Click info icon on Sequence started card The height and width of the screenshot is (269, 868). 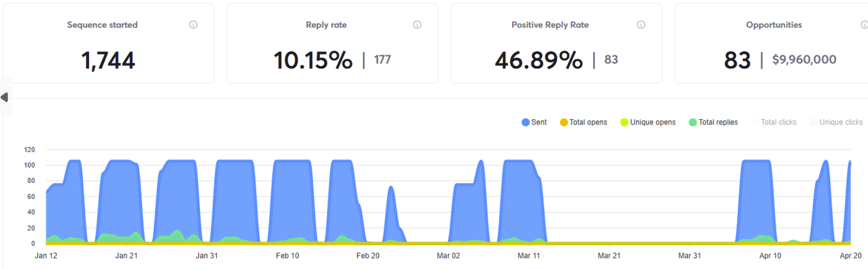tap(193, 25)
